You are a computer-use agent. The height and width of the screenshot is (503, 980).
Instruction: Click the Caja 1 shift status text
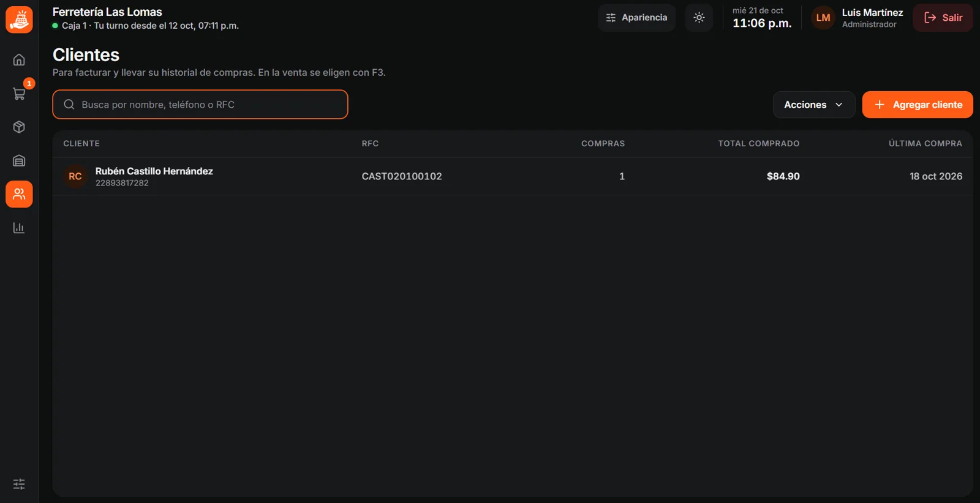150,26
